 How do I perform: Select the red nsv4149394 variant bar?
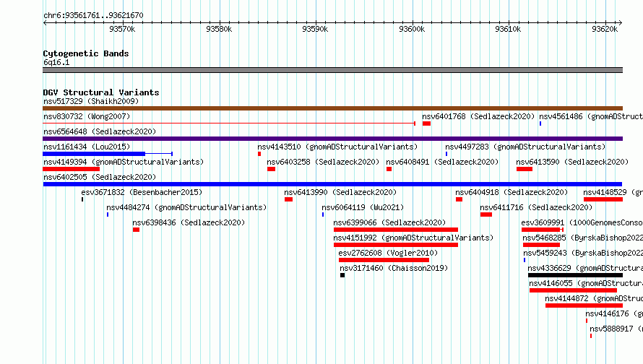coord(72,169)
